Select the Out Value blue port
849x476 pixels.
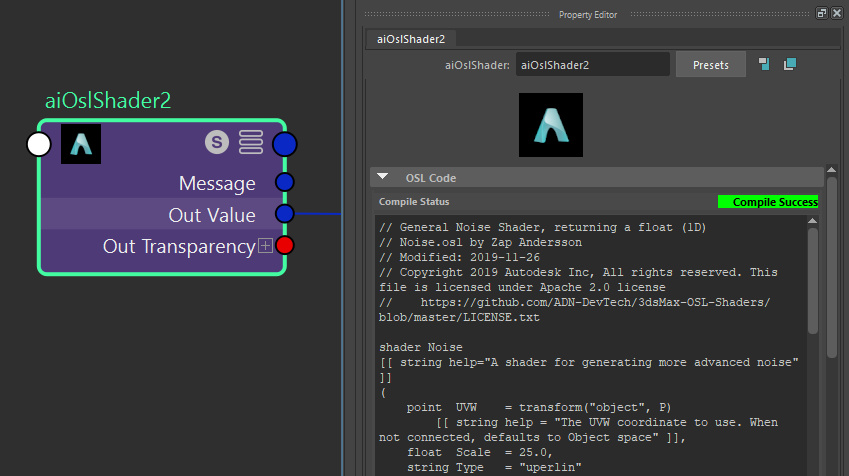pos(284,214)
